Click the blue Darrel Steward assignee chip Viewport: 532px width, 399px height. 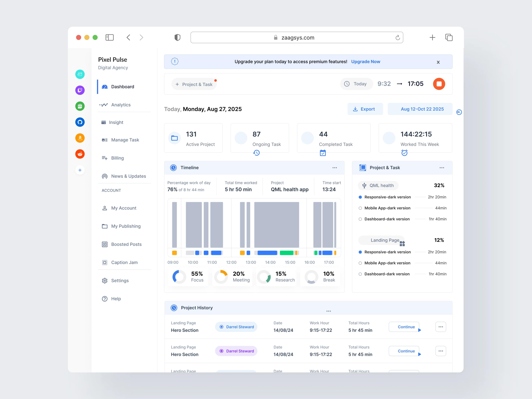(x=236, y=327)
